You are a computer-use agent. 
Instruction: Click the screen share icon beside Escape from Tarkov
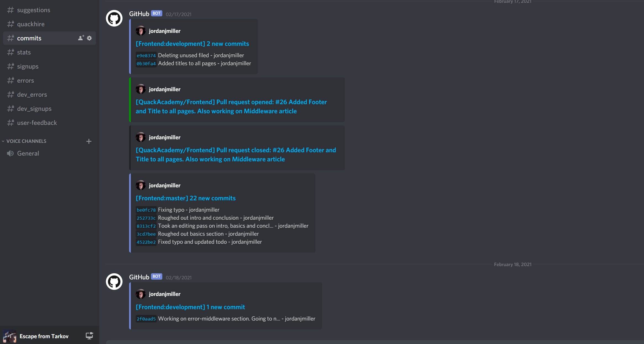89,336
